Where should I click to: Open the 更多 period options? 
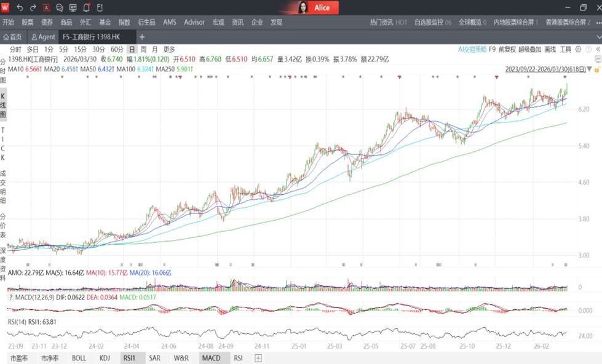point(169,49)
